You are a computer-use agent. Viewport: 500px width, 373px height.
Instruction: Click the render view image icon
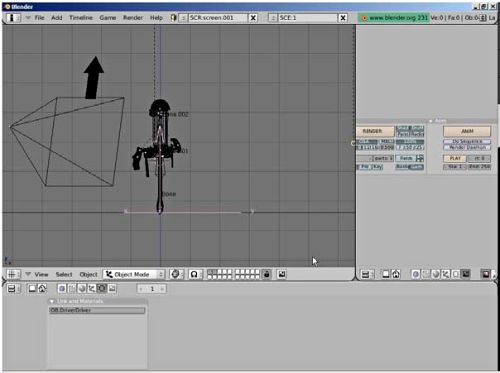(x=282, y=274)
